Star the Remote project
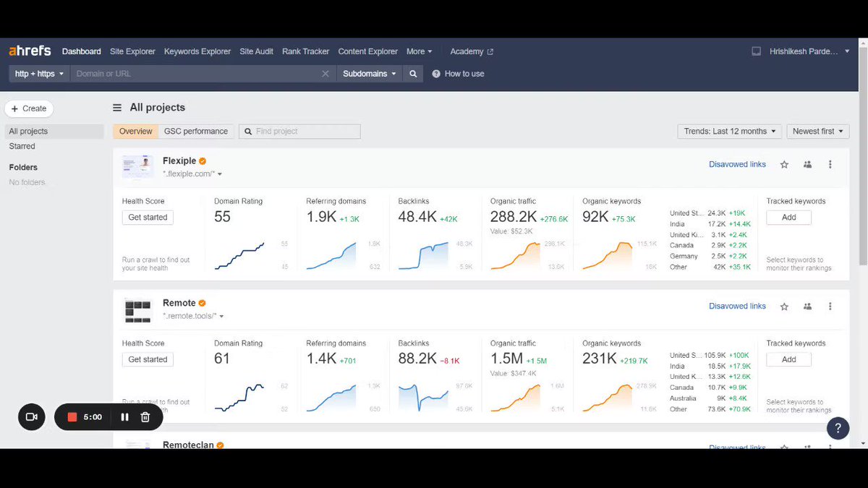Viewport: 868px width, 488px height. pos(784,307)
